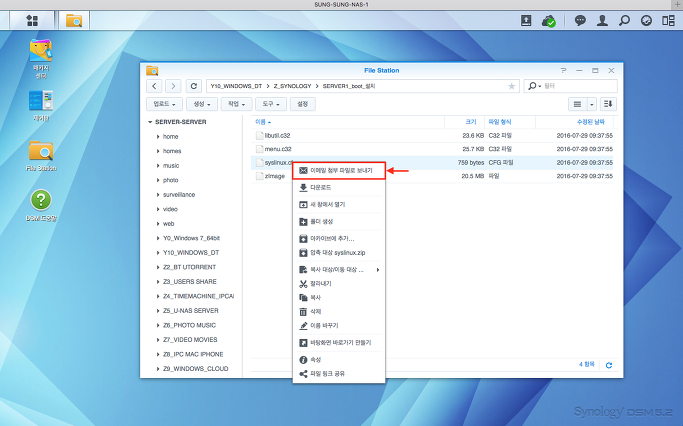Go forward with File Station's forward arrow
683x426 pixels.
pyautogui.click(x=173, y=86)
